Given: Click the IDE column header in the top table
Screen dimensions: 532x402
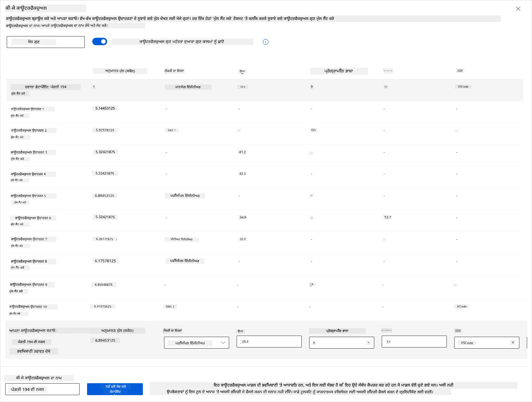Looking at the screenshot, I should click(460, 71).
